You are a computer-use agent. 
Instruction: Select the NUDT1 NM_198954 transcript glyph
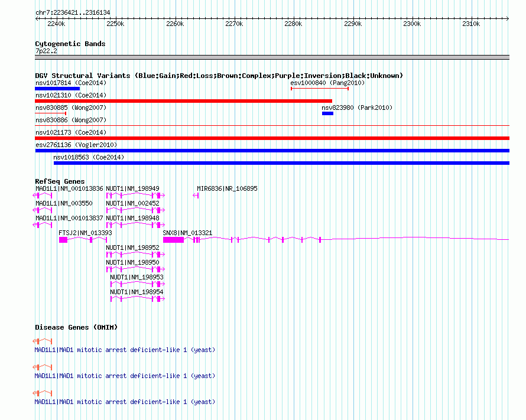(x=138, y=299)
